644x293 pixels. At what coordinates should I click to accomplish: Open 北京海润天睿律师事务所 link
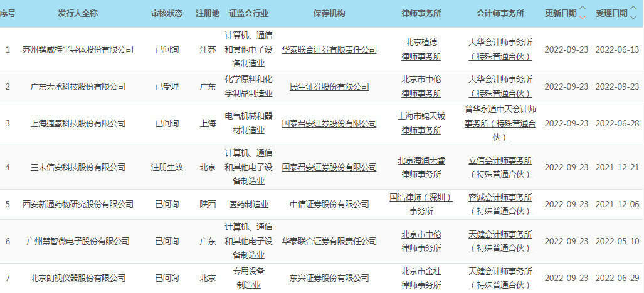tap(421, 167)
